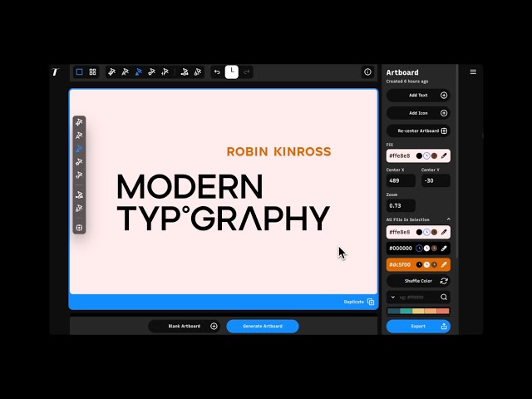Select the MODERN headline text on artboard
Viewport: 532px width, 399px height.
(190, 186)
